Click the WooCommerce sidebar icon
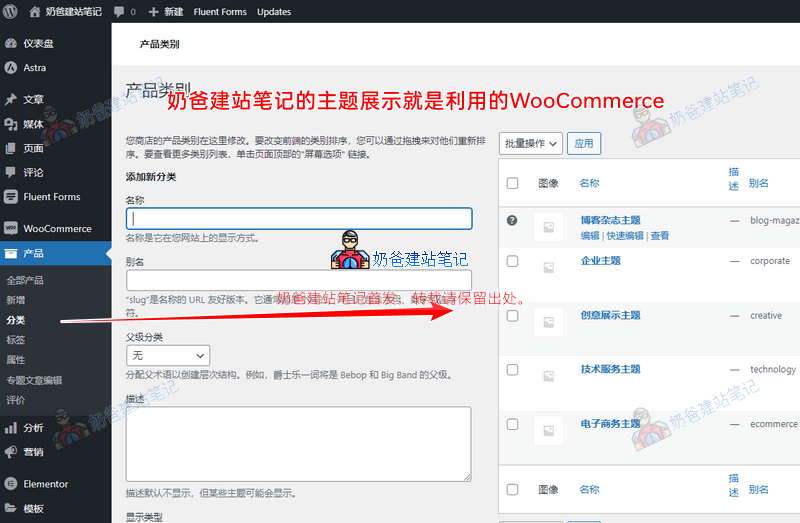 [x=11, y=228]
